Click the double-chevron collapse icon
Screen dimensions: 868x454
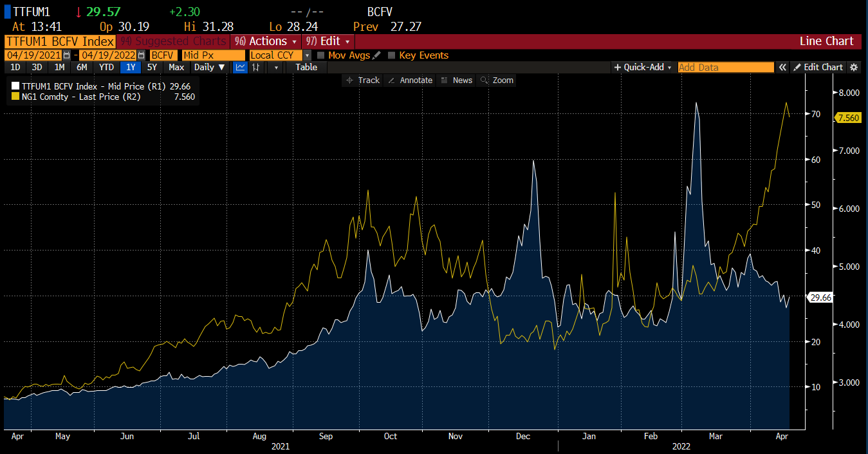(x=782, y=67)
